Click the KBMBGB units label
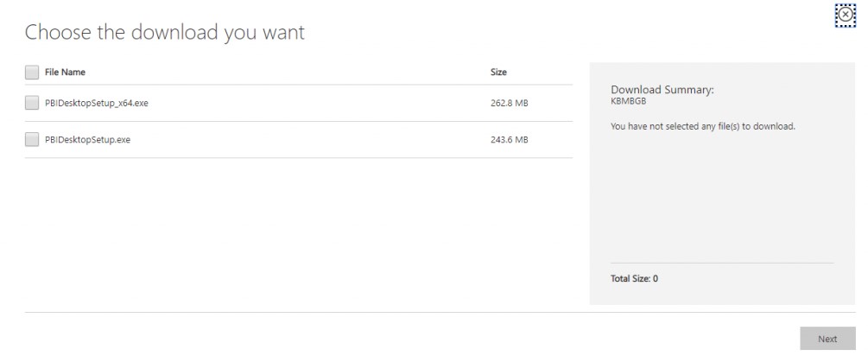This screenshot has height=356, width=868. [628, 101]
